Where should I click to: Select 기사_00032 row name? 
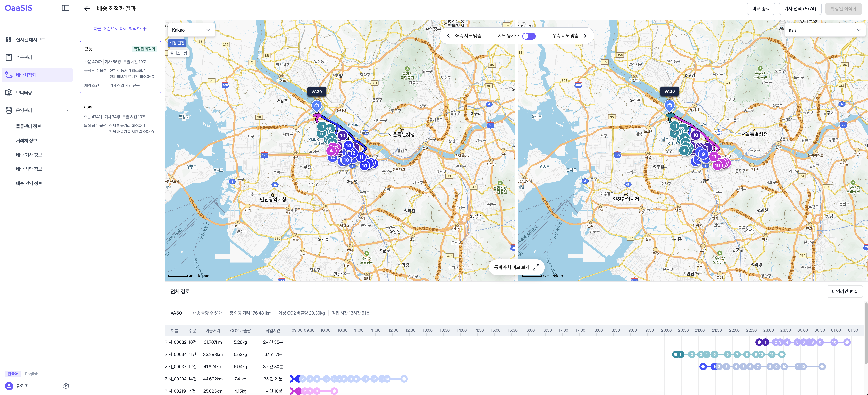pos(176,342)
